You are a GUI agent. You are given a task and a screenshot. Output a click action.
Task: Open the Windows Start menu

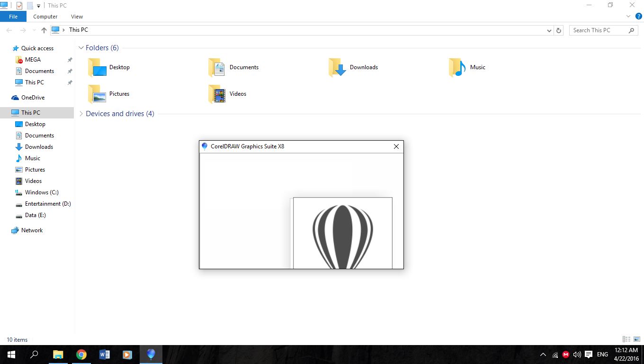(11, 355)
